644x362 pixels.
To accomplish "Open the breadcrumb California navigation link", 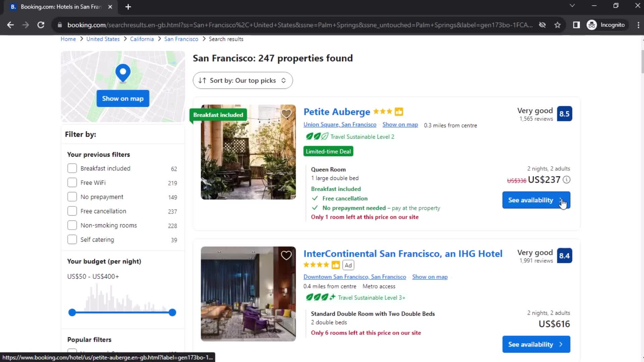I will click(x=142, y=39).
